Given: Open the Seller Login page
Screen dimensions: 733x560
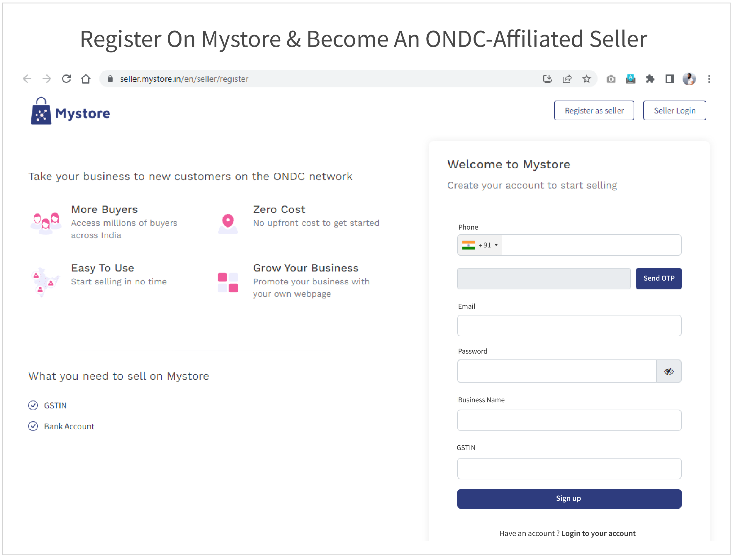Looking at the screenshot, I should pyautogui.click(x=674, y=110).
